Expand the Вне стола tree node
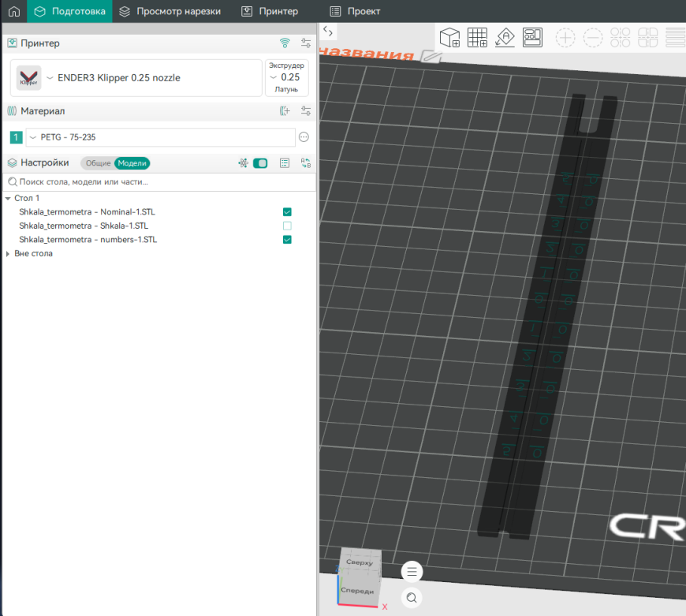 [8, 254]
